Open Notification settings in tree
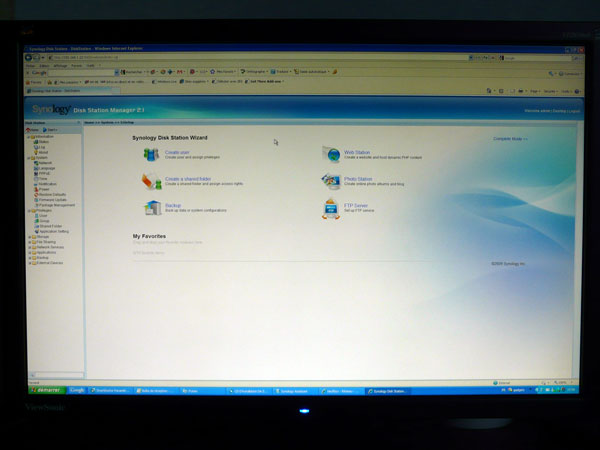The image size is (600, 450). coord(45,184)
